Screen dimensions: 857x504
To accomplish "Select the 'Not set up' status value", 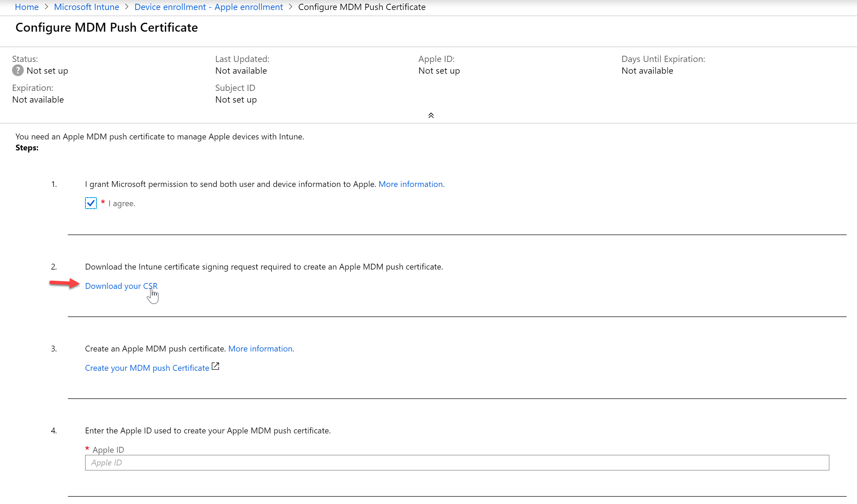I will (47, 71).
